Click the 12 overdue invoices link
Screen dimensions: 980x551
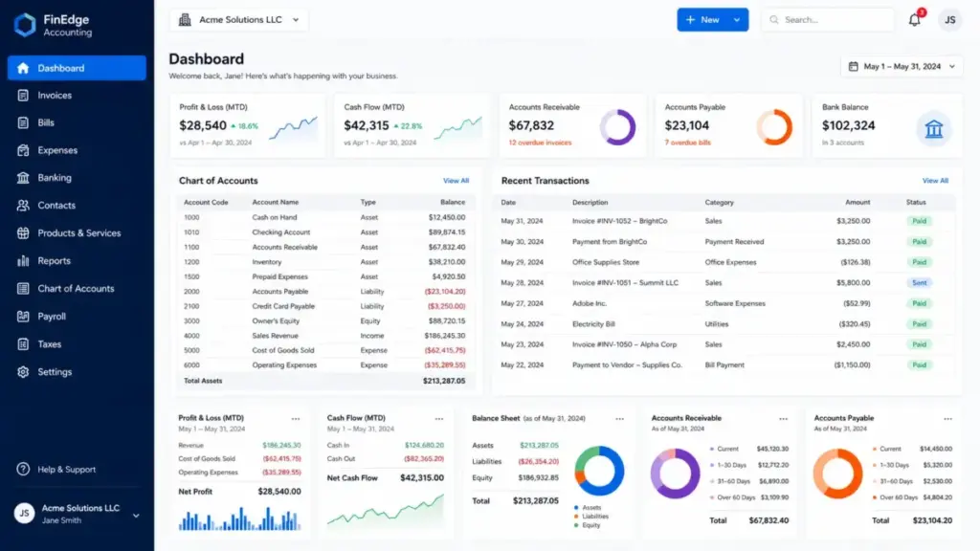(540, 143)
